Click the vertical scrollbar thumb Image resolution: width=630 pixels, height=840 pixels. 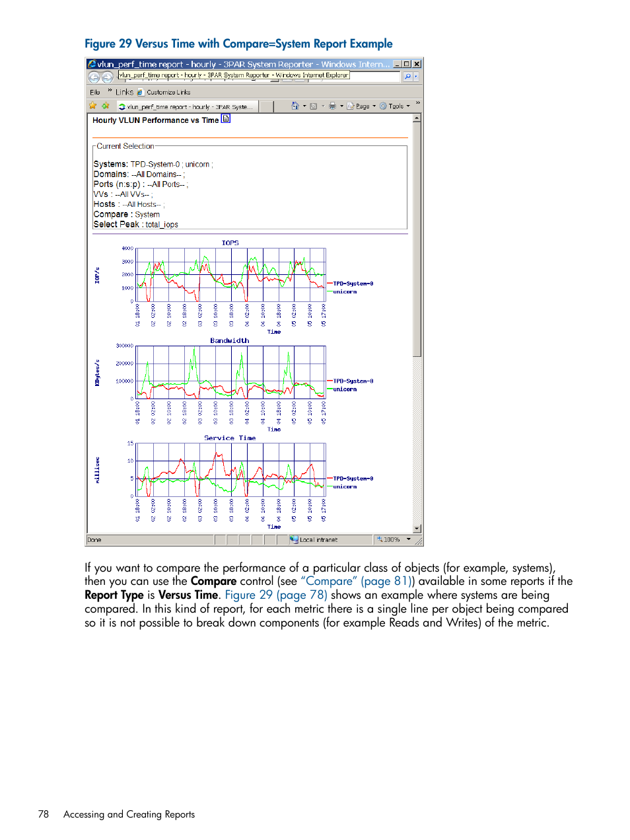pyautogui.click(x=417, y=240)
